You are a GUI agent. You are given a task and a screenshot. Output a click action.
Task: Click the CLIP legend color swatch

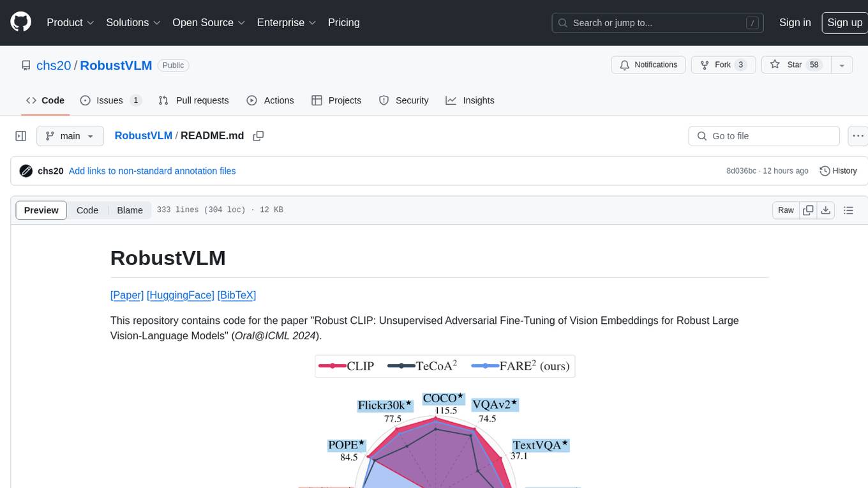(332, 366)
